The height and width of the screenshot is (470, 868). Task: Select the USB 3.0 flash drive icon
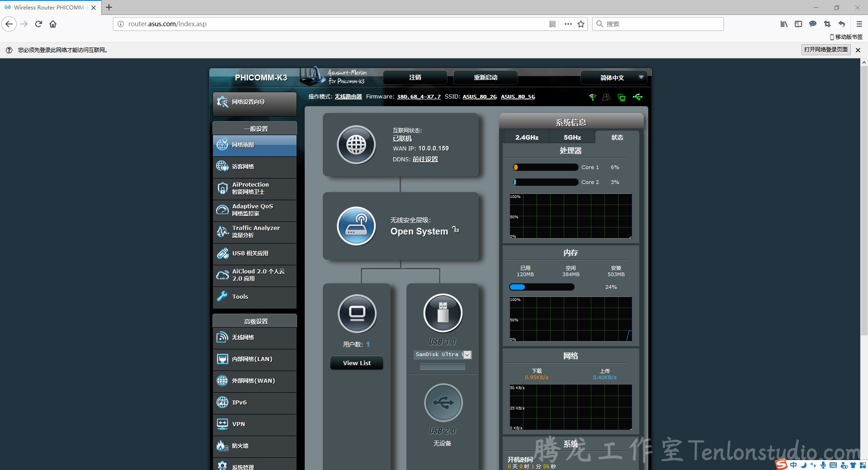click(x=443, y=313)
